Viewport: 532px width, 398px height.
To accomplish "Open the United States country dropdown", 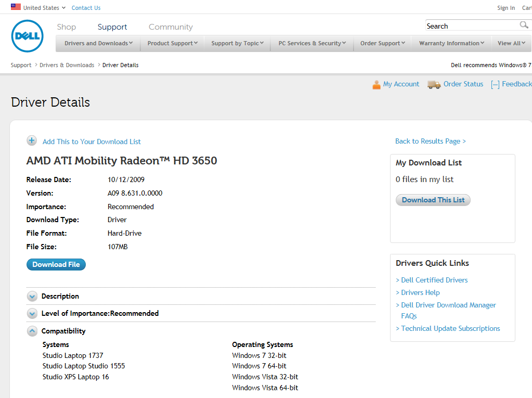I will point(44,8).
